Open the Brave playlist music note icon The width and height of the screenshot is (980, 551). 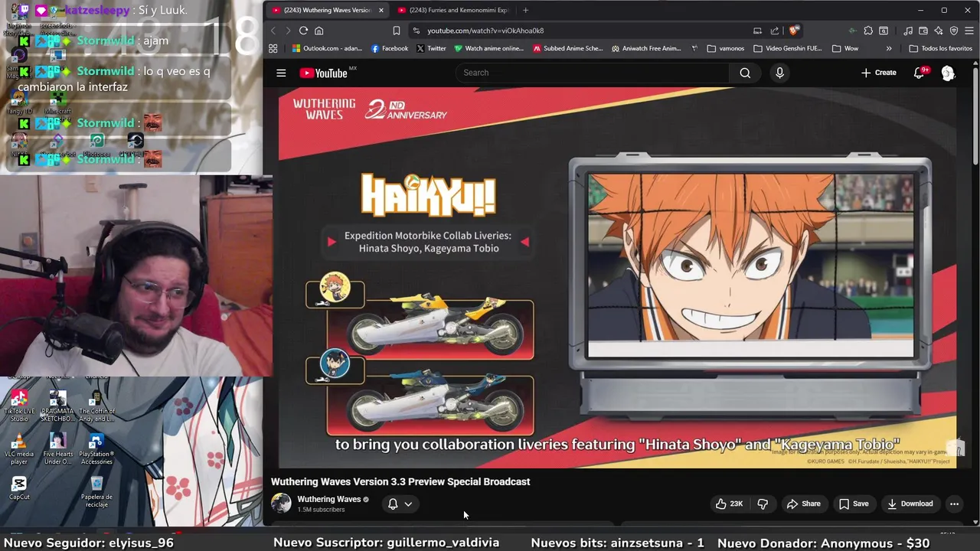pos(908,31)
